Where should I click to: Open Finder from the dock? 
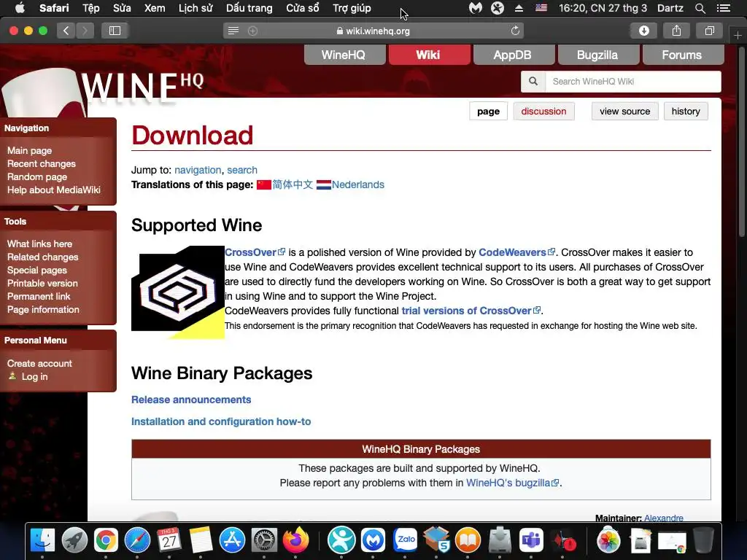point(42,540)
